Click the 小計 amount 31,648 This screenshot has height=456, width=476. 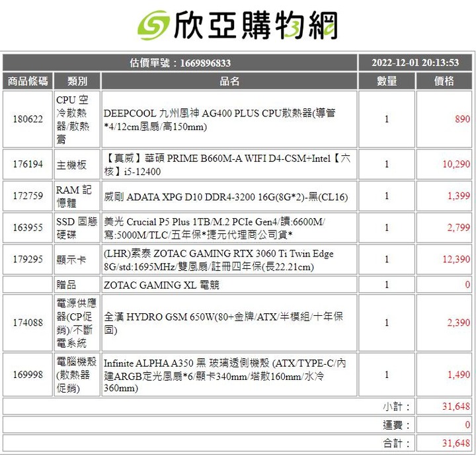pos(456,406)
